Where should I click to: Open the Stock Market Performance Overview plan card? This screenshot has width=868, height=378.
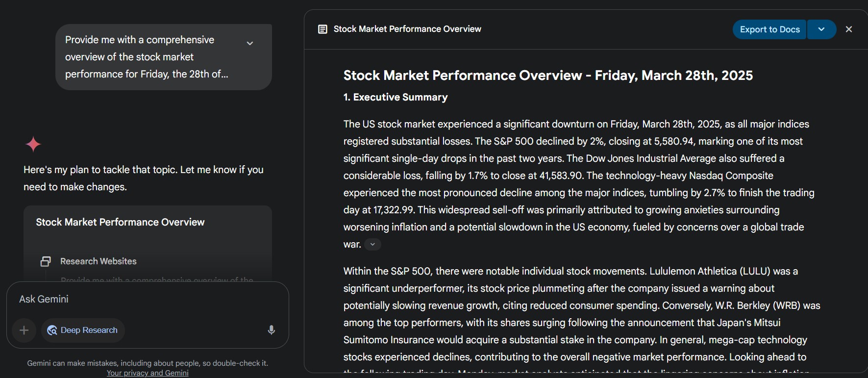point(120,222)
